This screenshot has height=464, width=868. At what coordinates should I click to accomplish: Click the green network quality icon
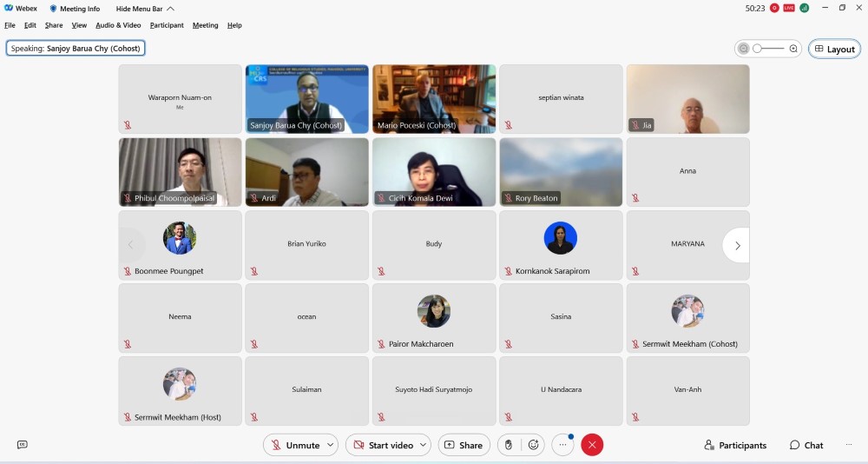(x=805, y=8)
